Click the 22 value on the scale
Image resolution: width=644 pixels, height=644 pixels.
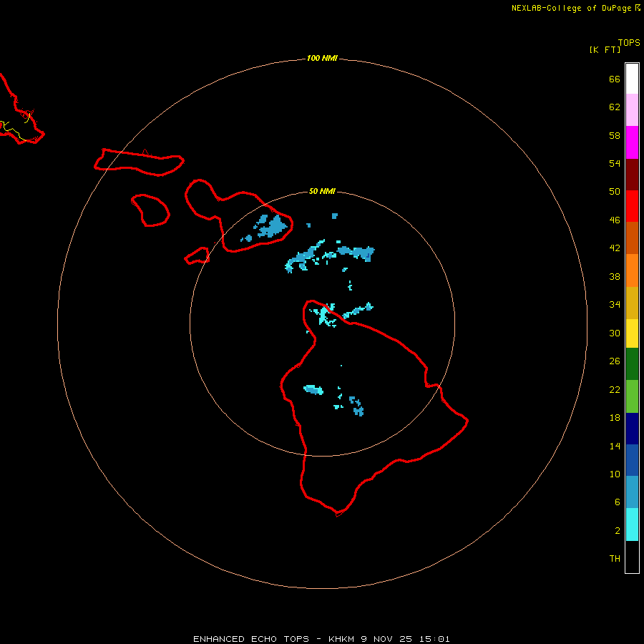615,389
